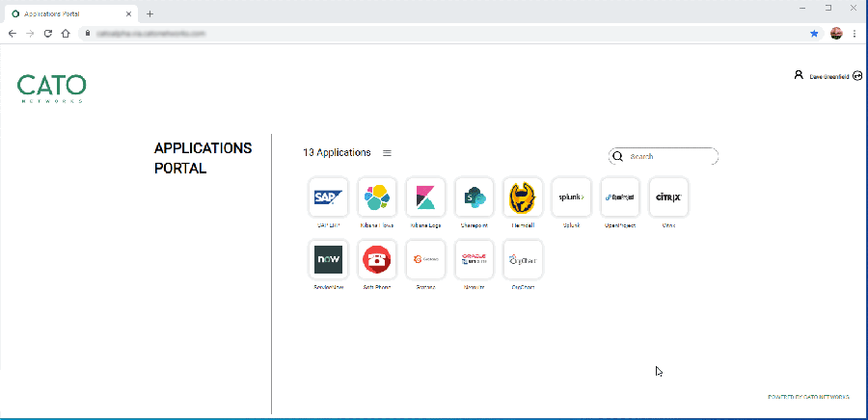Go forward using the browser forward arrow

[30, 34]
